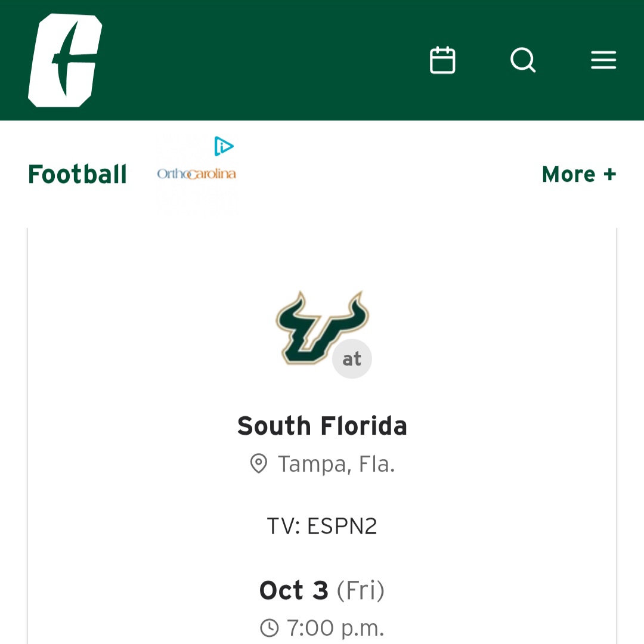Click the Charlotte 49ers logo
This screenshot has width=644, height=644.
65,60
